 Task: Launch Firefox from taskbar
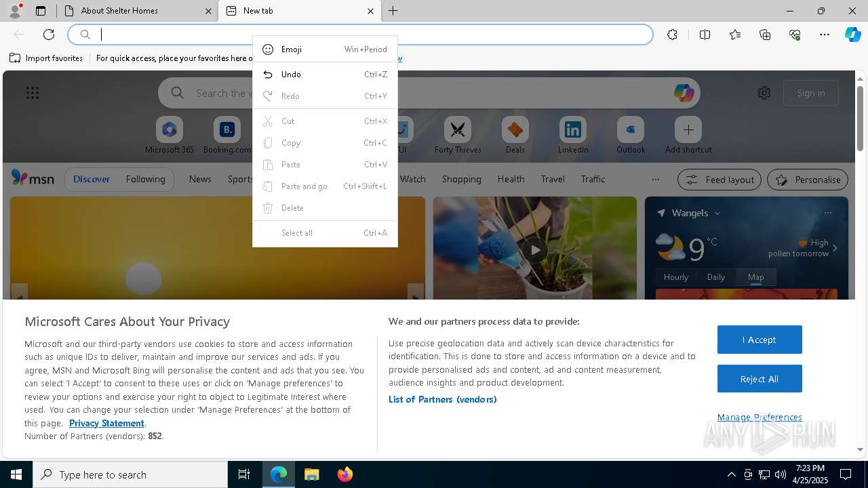(345, 474)
